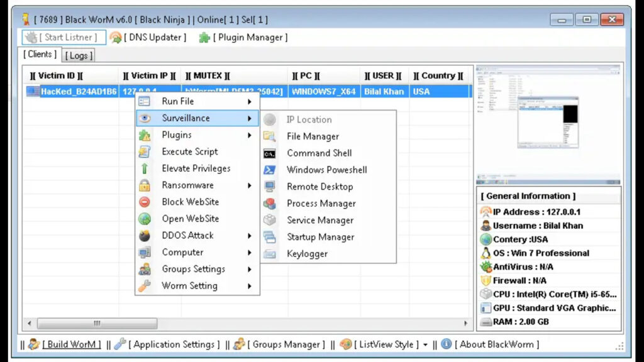Click the MUTEX column header
The image size is (644, 362).
tap(235, 75)
